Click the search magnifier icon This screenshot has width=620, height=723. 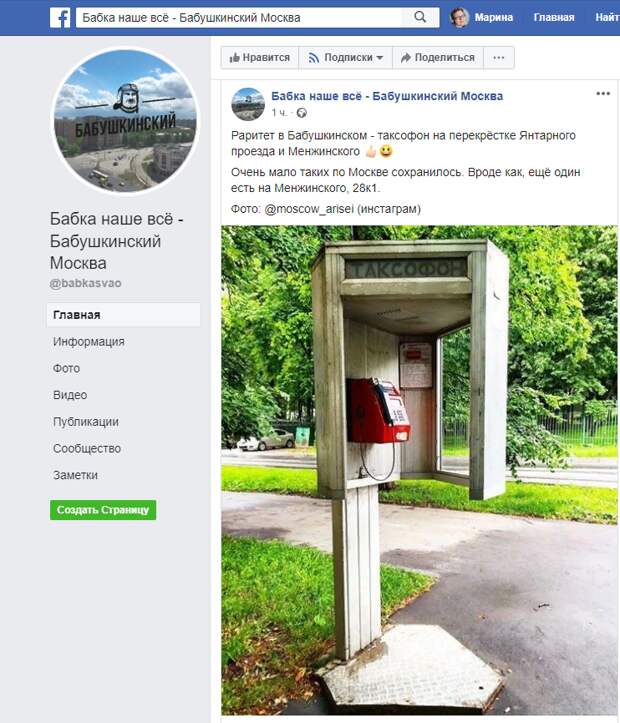pos(420,18)
